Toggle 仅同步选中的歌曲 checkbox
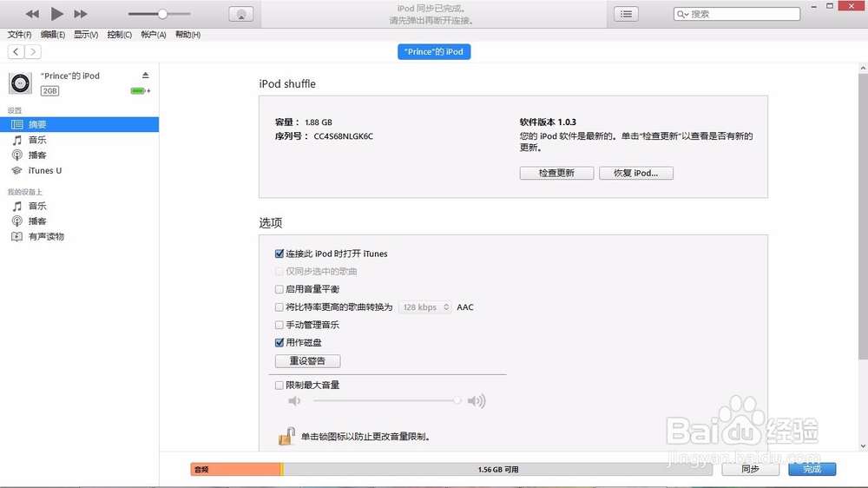 (x=279, y=272)
